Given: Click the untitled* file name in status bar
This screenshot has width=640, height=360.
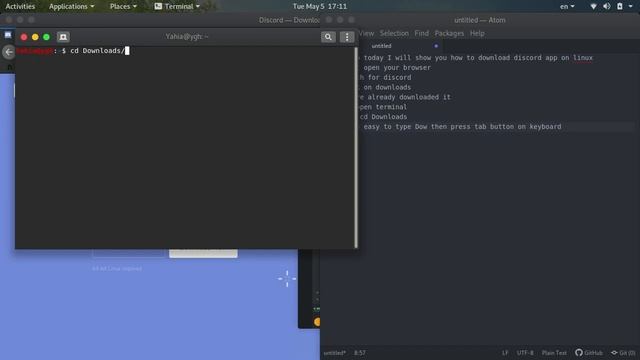Looking at the screenshot, I should (x=334, y=353).
